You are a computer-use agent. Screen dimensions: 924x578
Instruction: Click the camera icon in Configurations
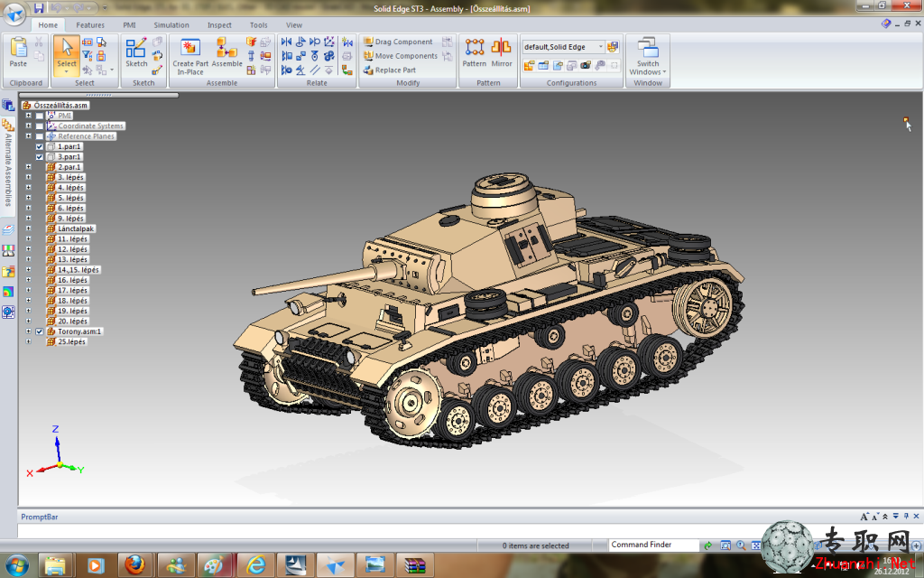tap(586, 65)
